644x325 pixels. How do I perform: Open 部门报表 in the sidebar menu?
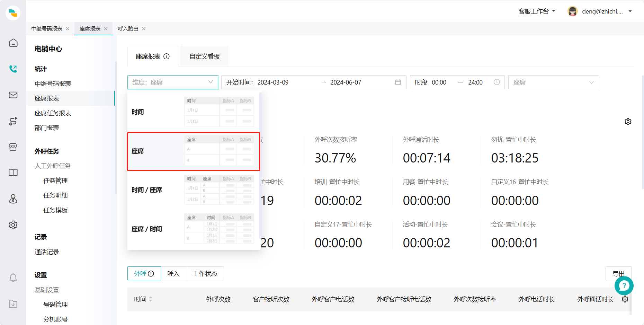point(47,128)
